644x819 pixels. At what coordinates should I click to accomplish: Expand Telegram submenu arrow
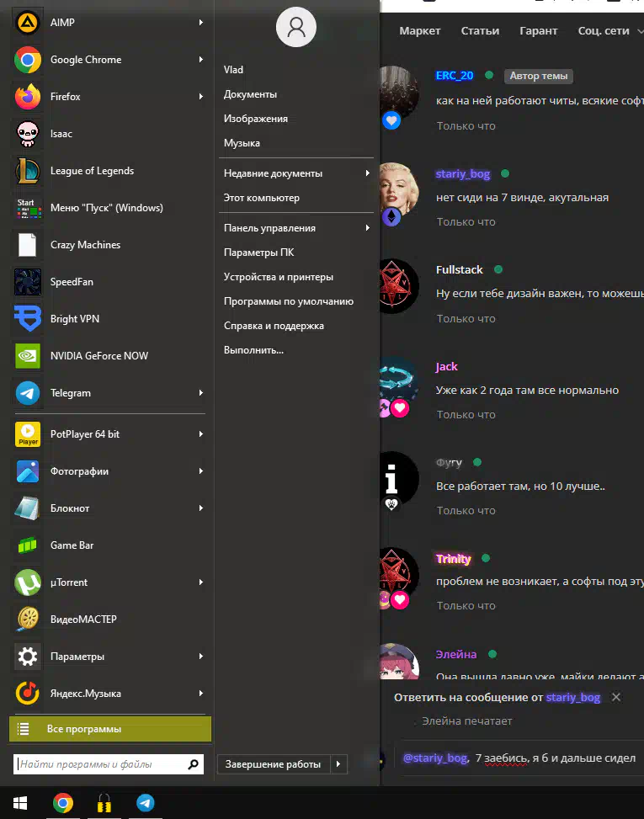[201, 393]
